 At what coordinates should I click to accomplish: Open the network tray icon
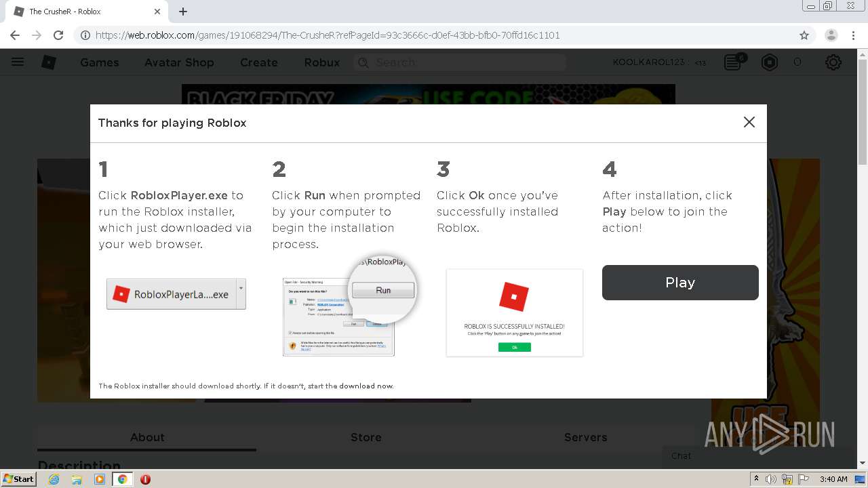[787, 479]
